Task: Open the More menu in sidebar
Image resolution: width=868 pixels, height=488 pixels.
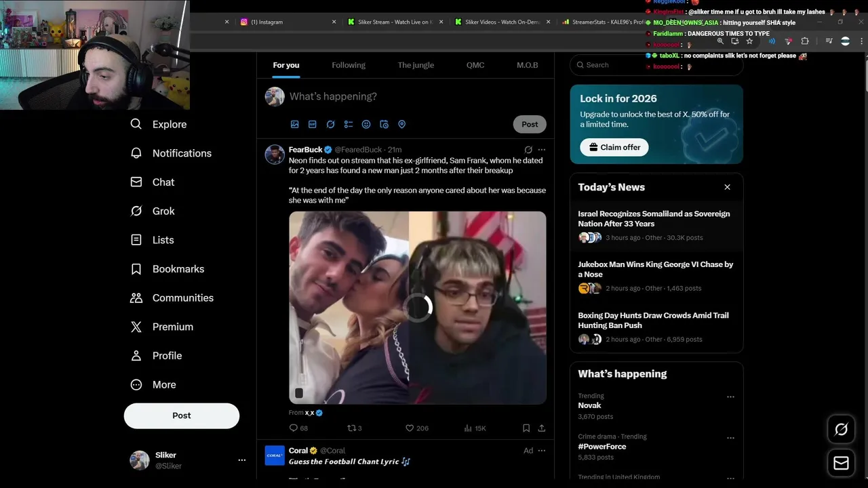Action: pos(153,384)
